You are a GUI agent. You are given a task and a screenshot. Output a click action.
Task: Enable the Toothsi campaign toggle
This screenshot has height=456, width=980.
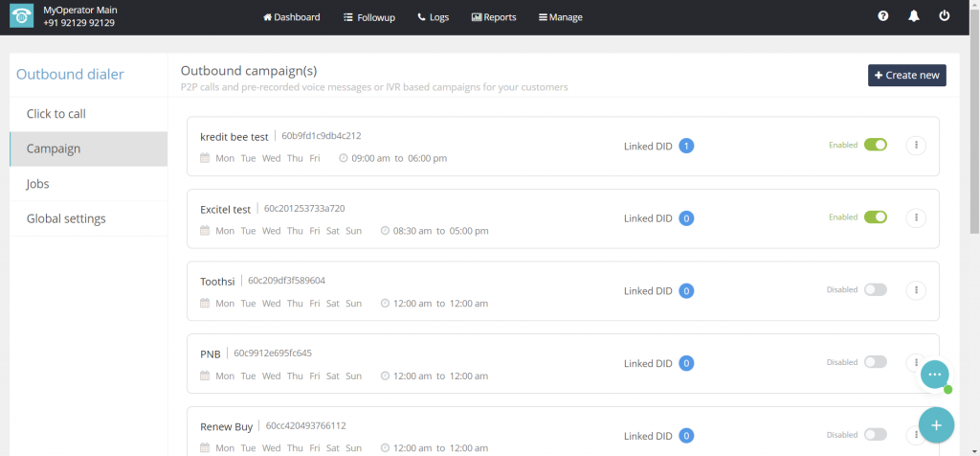point(876,289)
